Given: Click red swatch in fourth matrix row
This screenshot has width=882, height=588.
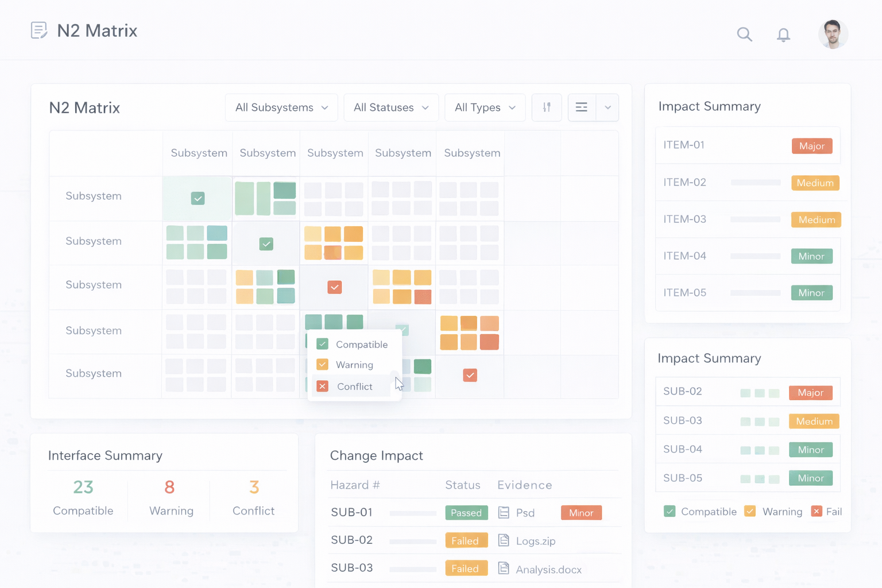Looking at the screenshot, I should point(489,342).
